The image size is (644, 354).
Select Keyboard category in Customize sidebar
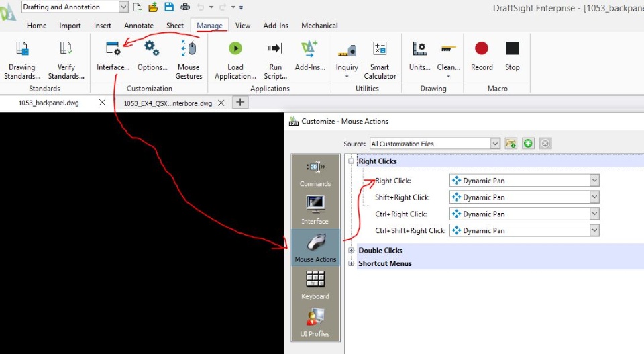point(315,285)
